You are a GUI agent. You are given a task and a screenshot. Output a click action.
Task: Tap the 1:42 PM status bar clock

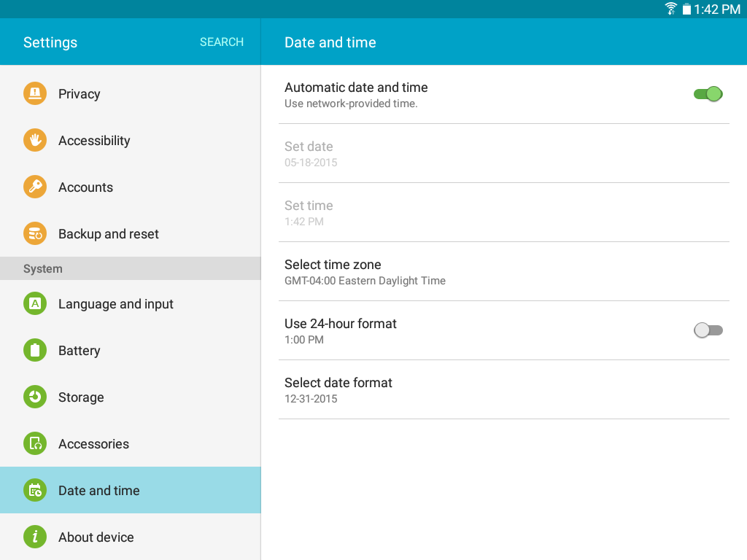(x=717, y=9)
